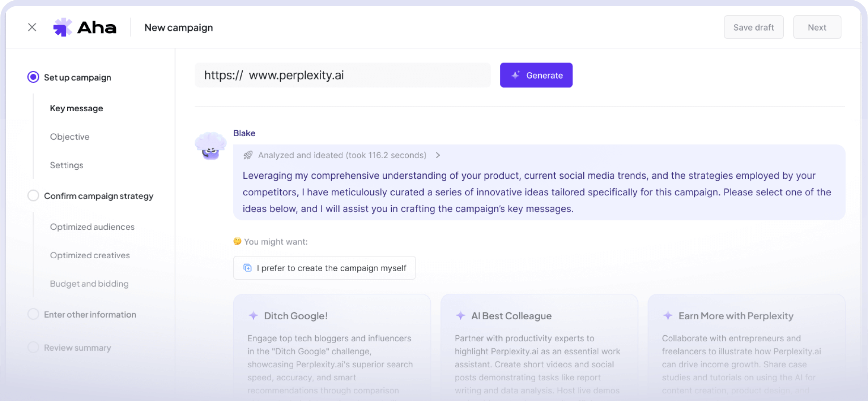Screen dimensions: 868x401
Task: Click the Set up campaign label
Action: point(77,77)
